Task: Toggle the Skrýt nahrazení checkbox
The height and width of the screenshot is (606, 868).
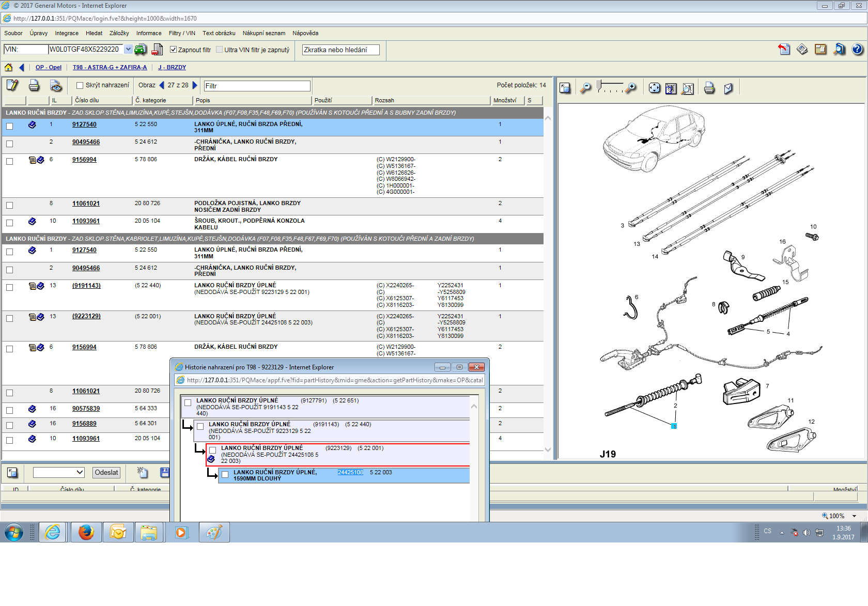Action: point(80,86)
